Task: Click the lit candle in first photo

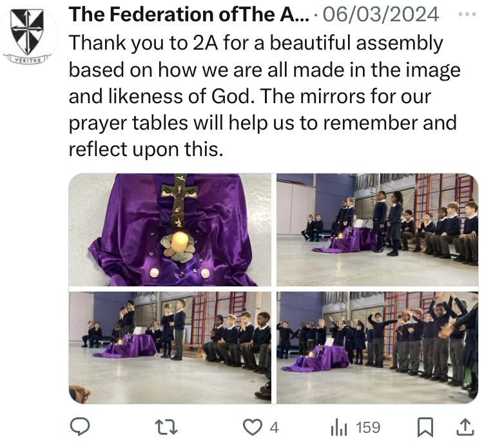Action: click(x=180, y=243)
